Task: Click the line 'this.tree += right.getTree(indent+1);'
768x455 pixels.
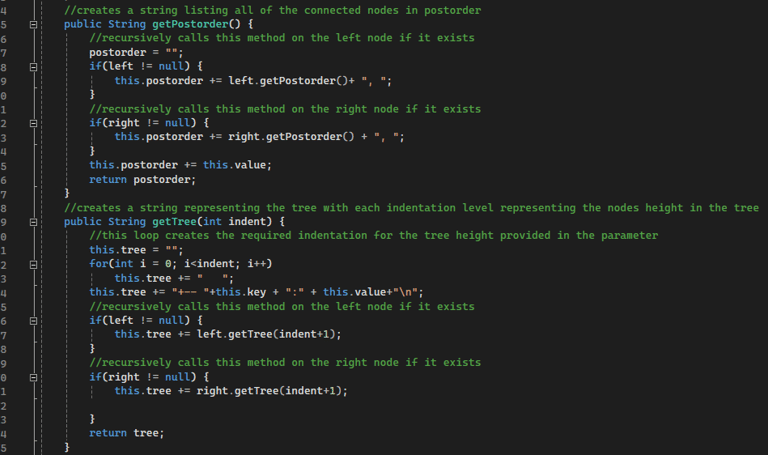Action: coord(231,391)
